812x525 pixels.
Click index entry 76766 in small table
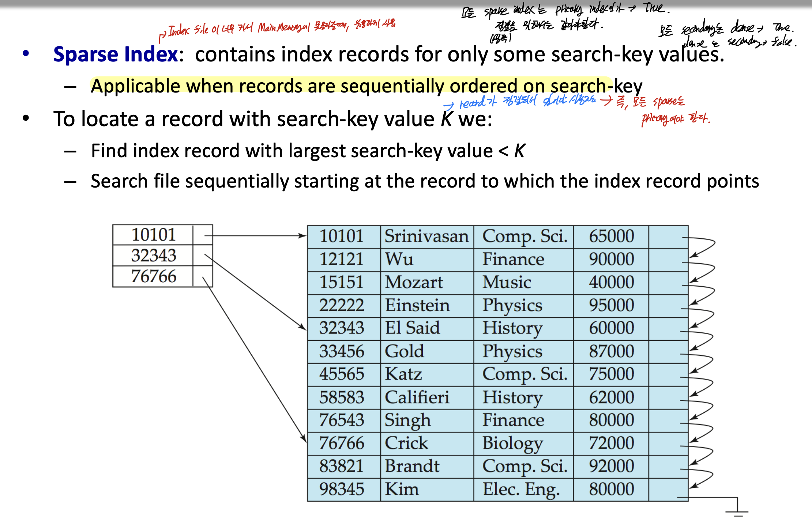click(x=153, y=276)
